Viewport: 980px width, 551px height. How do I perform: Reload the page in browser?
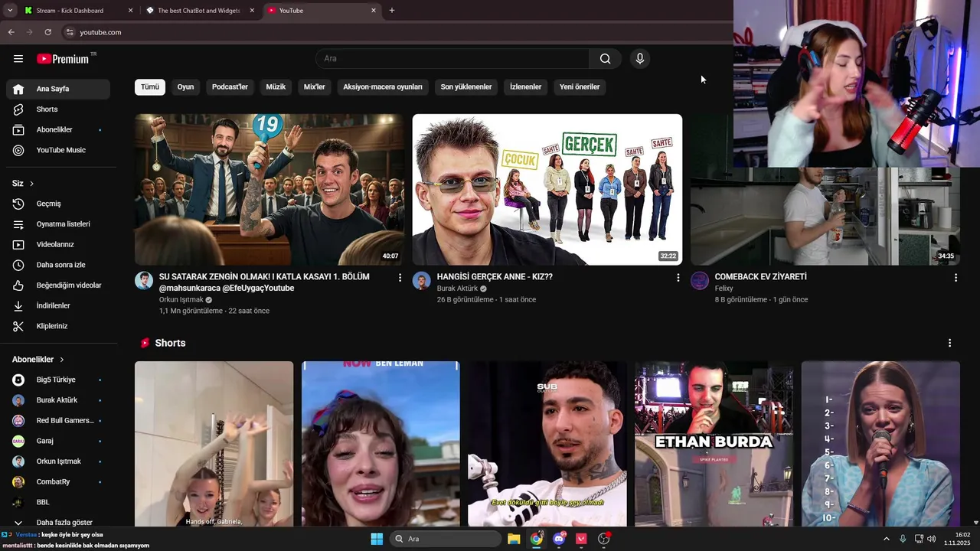pos(47,32)
